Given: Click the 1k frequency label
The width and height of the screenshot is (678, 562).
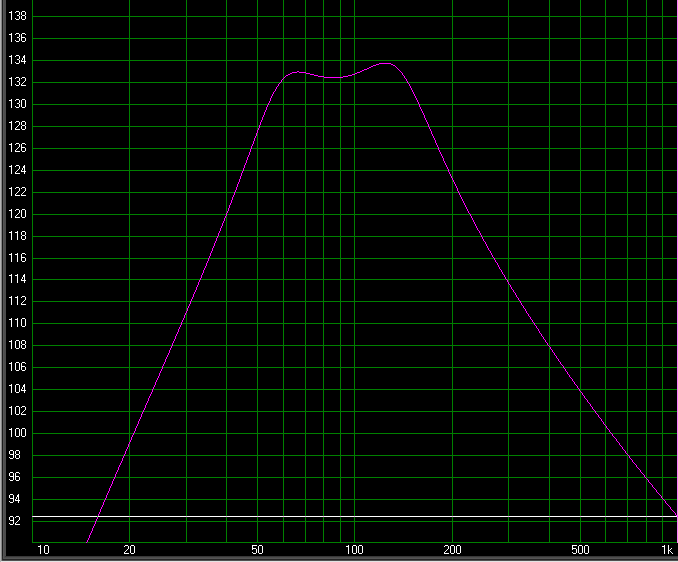Looking at the screenshot, I should pyautogui.click(x=667, y=550).
